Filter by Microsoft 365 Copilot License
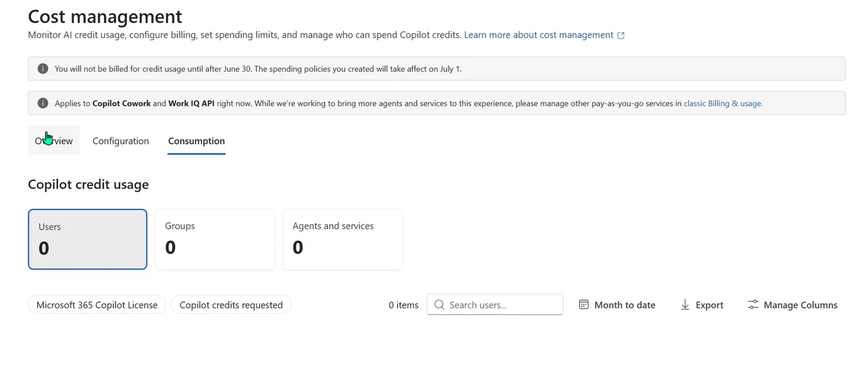Image resolution: width=868 pixels, height=372 pixels. click(97, 304)
